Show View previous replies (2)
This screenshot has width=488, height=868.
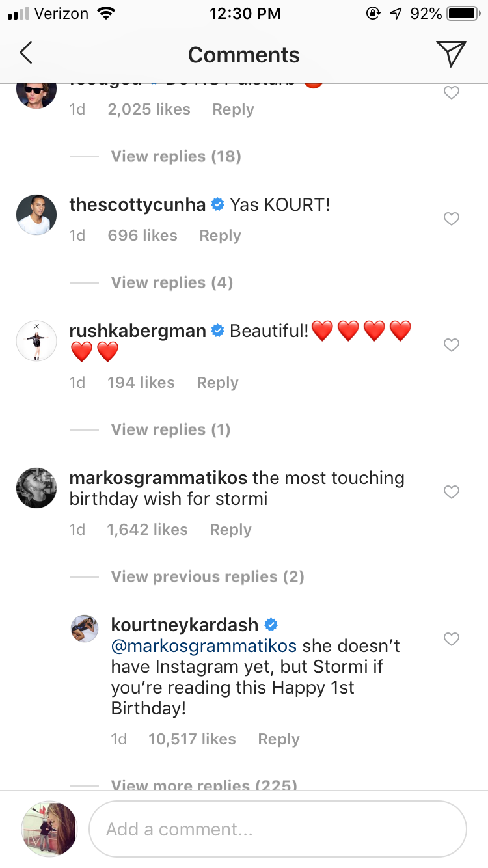point(208,576)
